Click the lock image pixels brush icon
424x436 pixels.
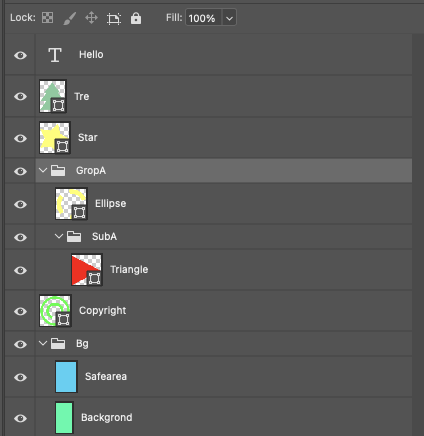coord(70,18)
